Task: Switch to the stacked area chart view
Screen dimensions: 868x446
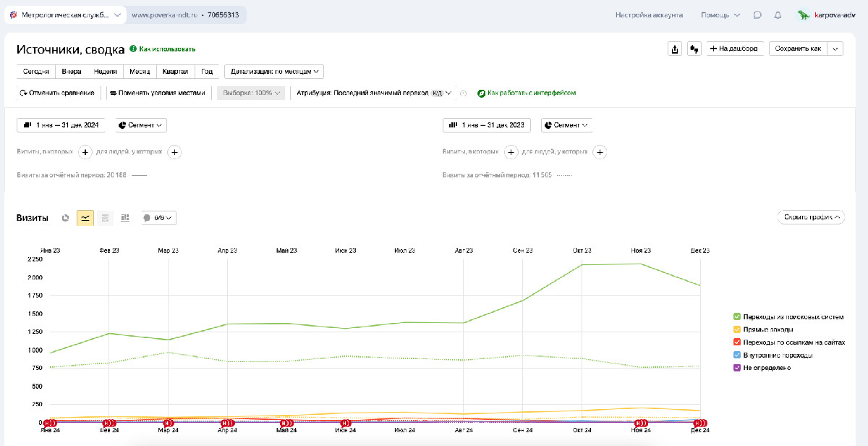Action: click(105, 217)
